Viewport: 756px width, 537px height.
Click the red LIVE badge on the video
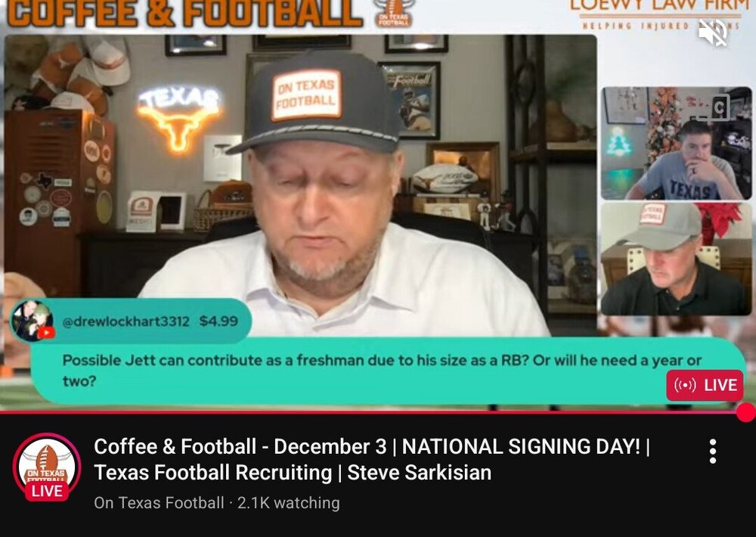click(705, 385)
